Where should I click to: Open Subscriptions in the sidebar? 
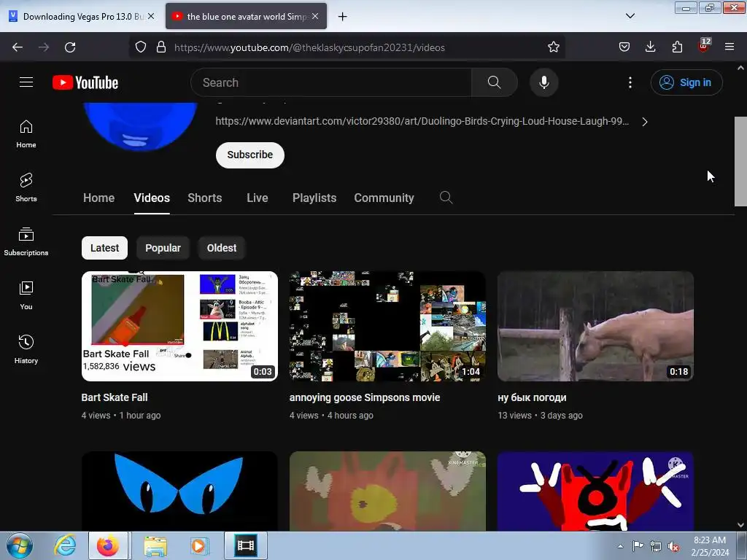tap(26, 241)
